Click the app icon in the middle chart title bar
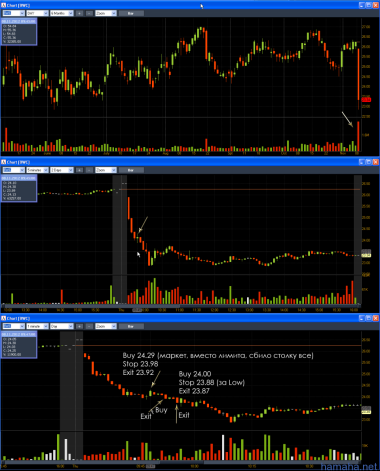 point(4,162)
